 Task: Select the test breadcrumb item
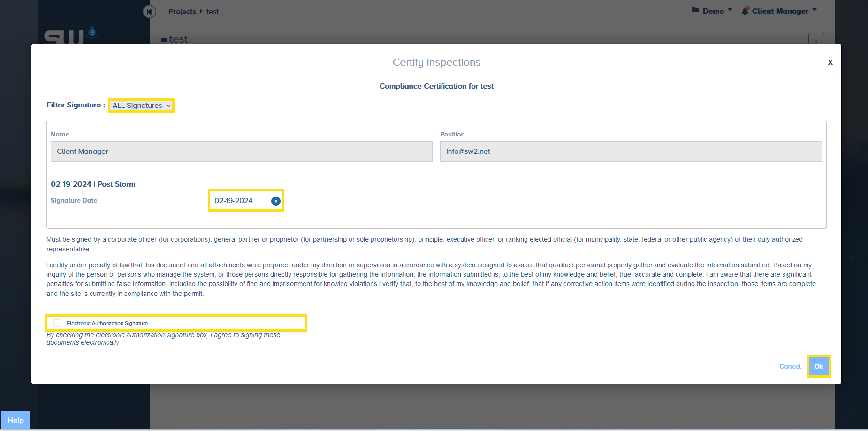(213, 12)
